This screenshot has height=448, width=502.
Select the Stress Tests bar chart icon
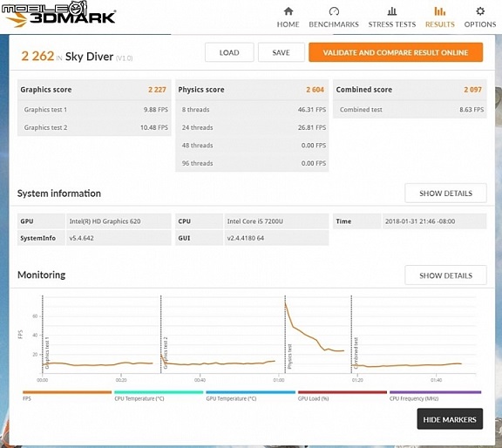(x=392, y=11)
